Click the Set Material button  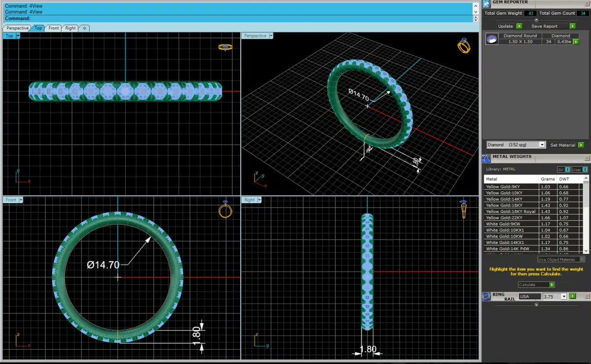click(x=562, y=145)
